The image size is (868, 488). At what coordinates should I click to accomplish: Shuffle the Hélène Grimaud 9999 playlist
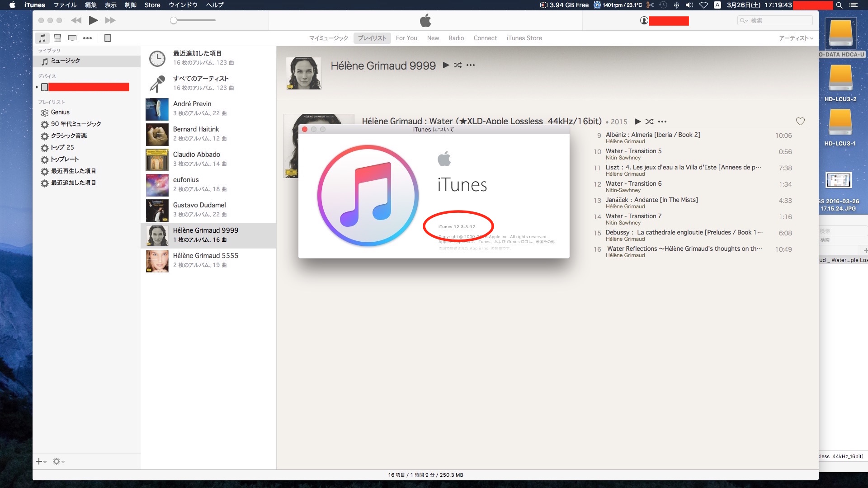point(458,65)
